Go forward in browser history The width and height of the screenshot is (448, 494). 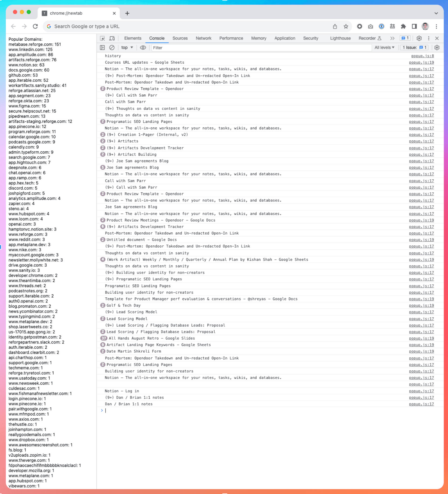click(24, 26)
